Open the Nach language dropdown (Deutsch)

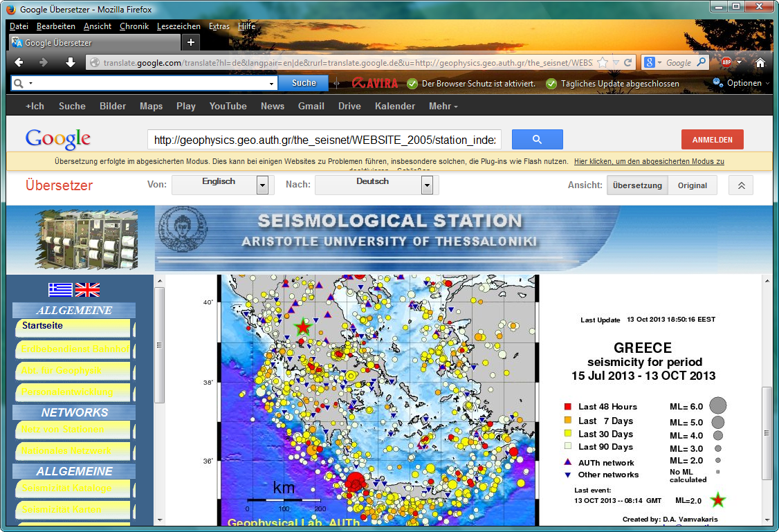(x=427, y=185)
